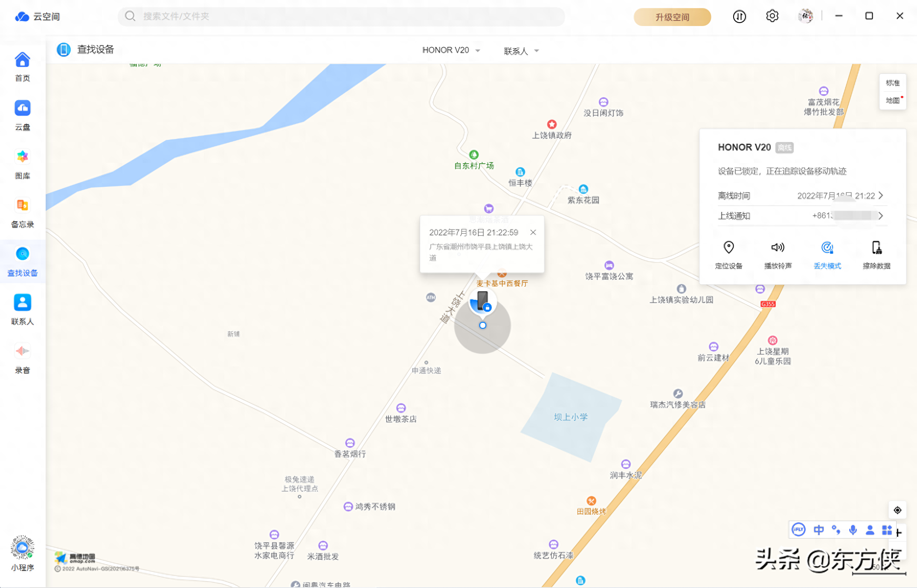Viewport: 917px width, 588px height.
Task: Click the 升级空间 upgrade space button
Action: (672, 17)
